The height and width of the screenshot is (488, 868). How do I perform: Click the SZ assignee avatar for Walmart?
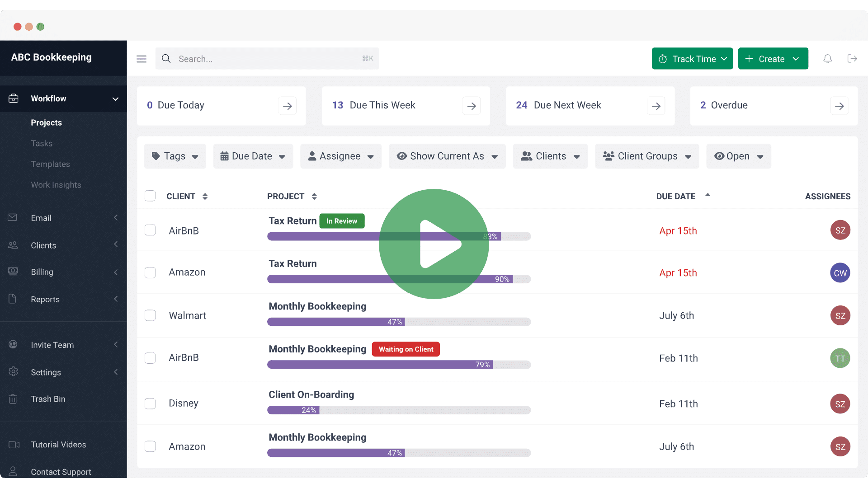point(840,315)
